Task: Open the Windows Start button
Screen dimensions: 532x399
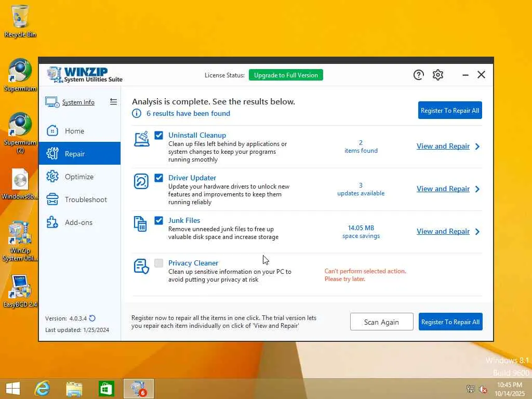Action: 13,389
